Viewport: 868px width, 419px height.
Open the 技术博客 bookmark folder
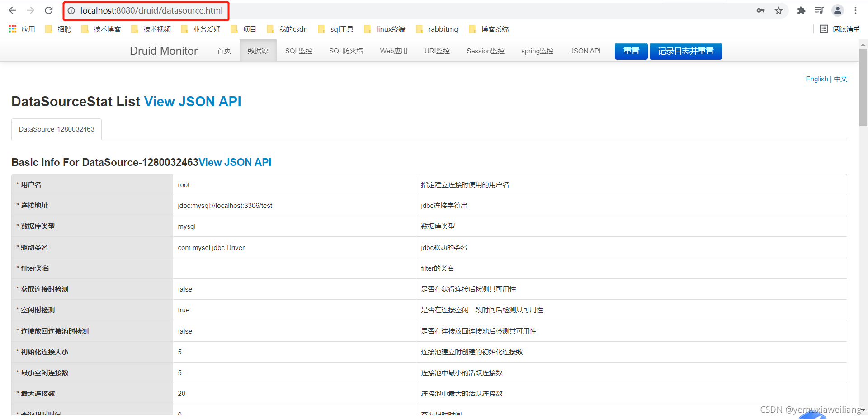click(x=101, y=29)
